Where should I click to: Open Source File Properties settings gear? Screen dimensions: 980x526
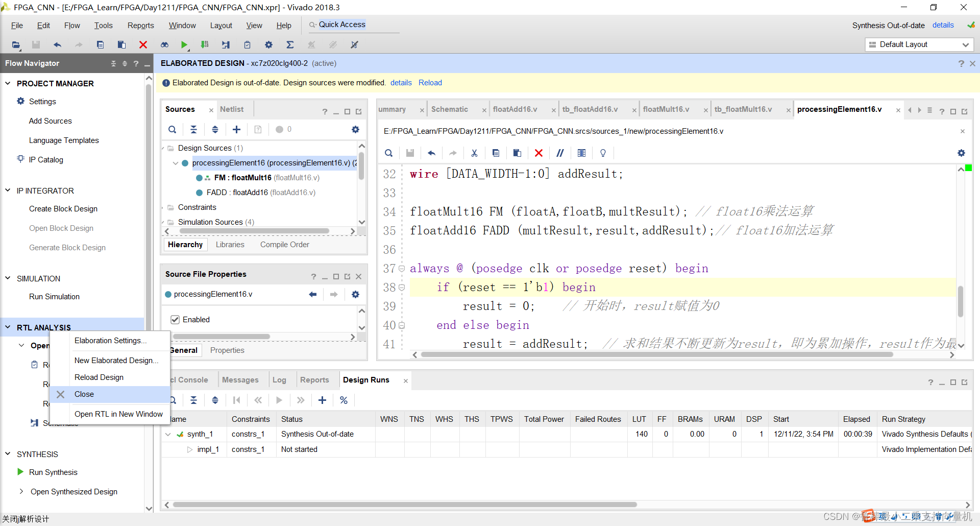point(355,295)
